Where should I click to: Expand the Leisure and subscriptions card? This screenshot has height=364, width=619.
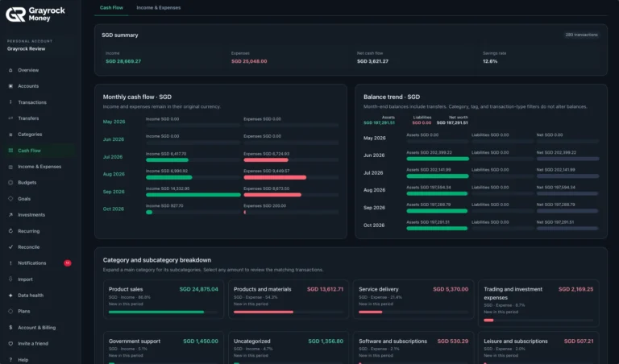(x=538, y=348)
